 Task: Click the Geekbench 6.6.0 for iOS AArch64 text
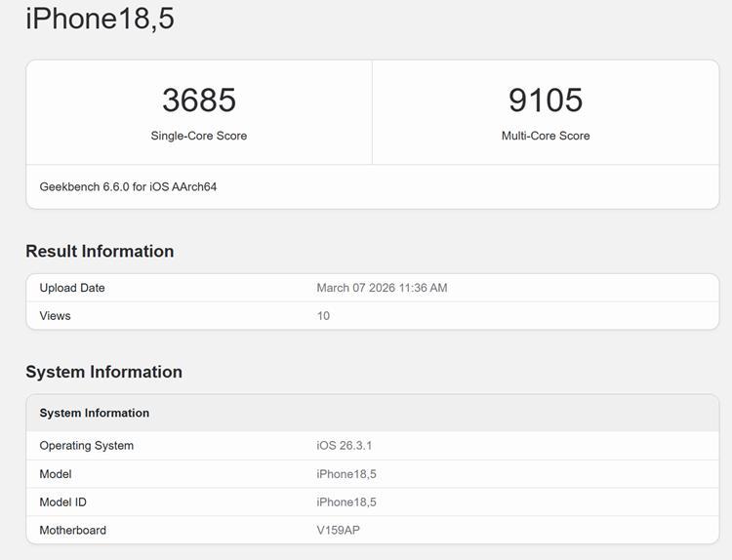[x=128, y=186]
